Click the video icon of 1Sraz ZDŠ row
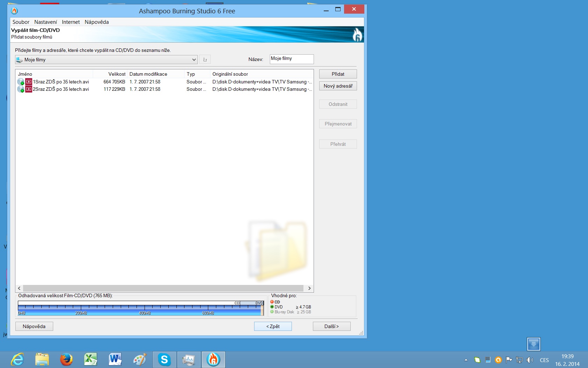Viewport: 588px width, 368px height. click(x=29, y=82)
